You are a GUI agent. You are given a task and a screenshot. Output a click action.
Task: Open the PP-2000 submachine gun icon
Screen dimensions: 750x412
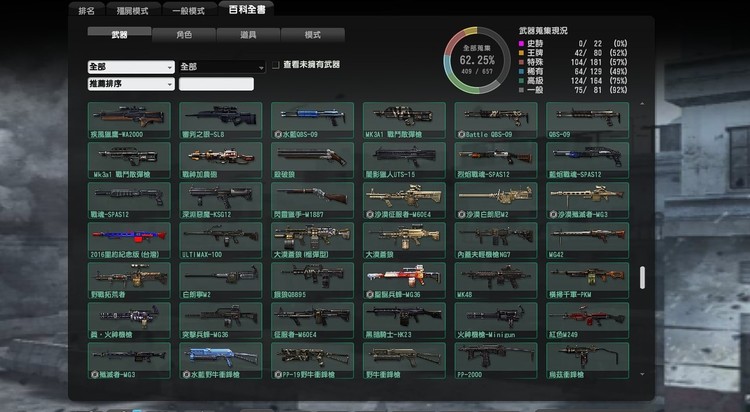(x=491, y=359)
